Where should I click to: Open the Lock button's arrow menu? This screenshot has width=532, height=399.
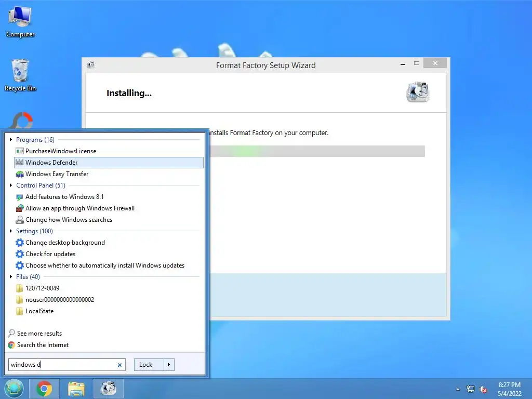169,365
